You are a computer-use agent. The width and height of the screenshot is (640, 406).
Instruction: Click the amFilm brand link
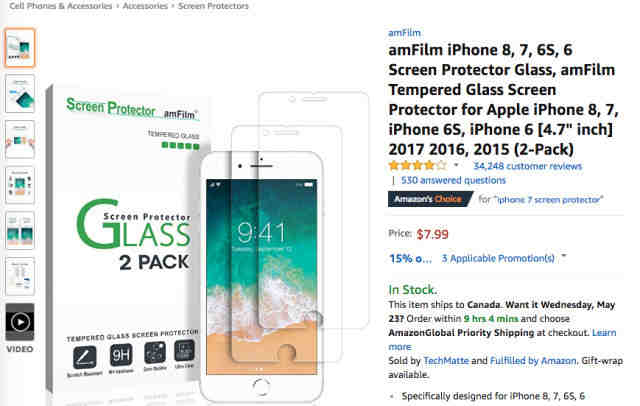point(404,33)
